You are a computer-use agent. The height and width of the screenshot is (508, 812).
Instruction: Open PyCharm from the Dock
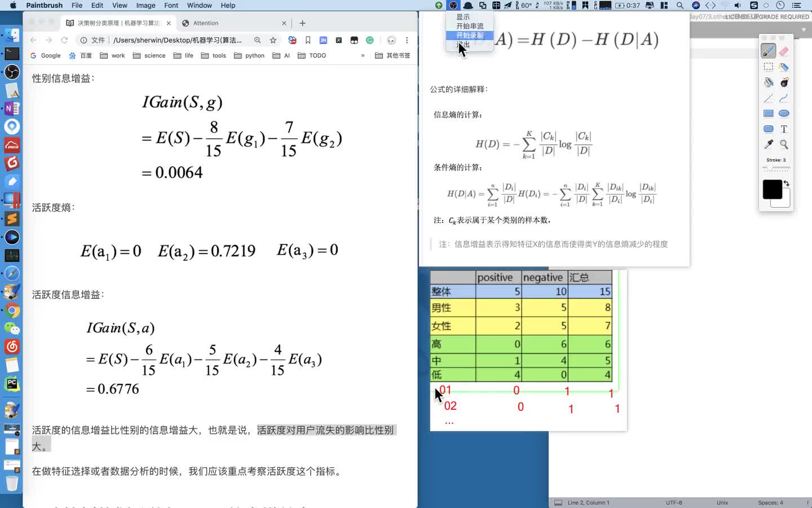[12, 383]
